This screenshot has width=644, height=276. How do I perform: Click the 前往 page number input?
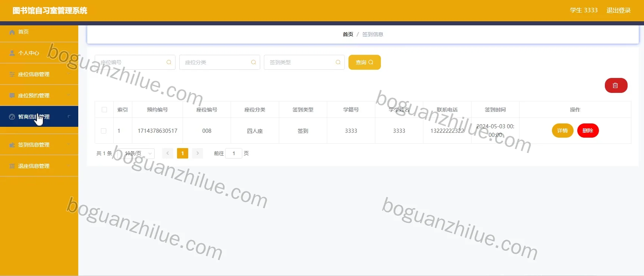[234, 153]
